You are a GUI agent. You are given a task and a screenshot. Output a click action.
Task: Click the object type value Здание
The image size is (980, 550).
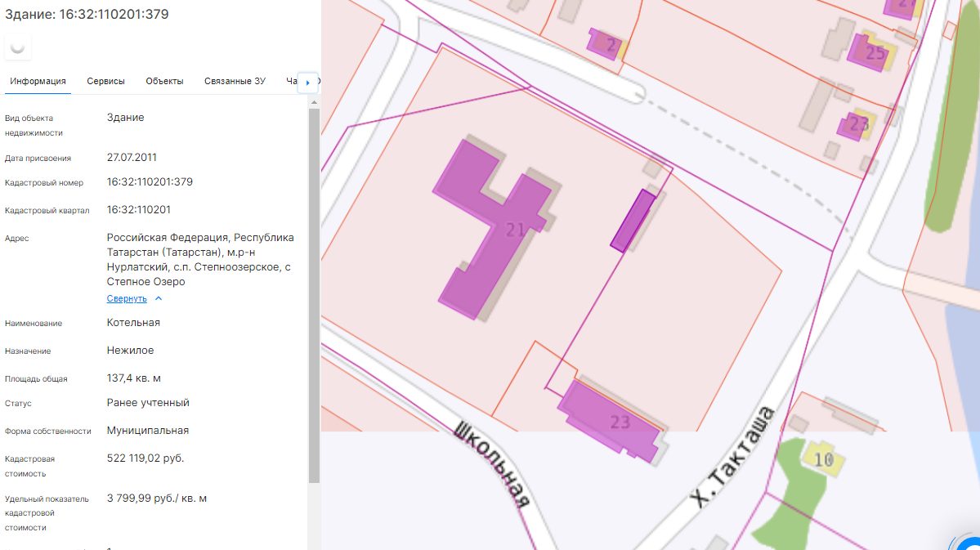coord(126,118)
